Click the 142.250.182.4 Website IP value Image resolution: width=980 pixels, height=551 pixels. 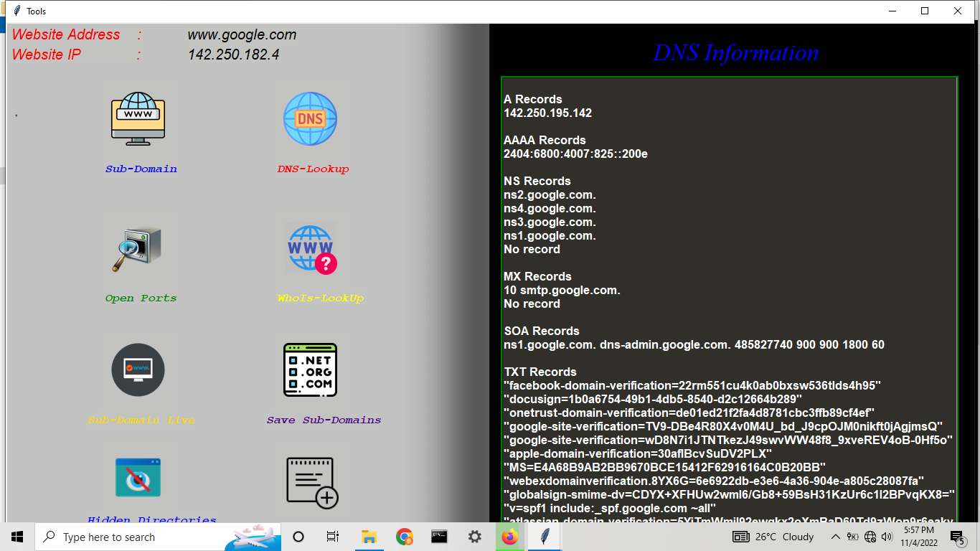[234, 55]
